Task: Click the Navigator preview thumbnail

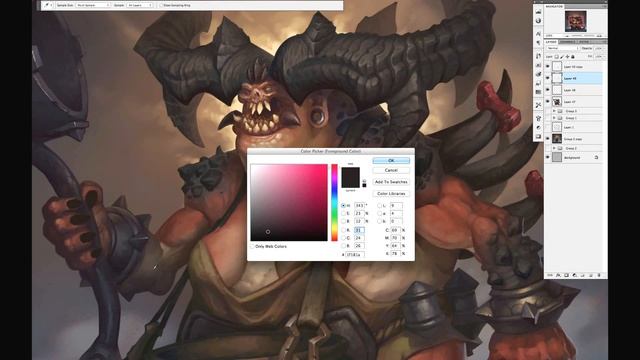Action: point(576,21)
